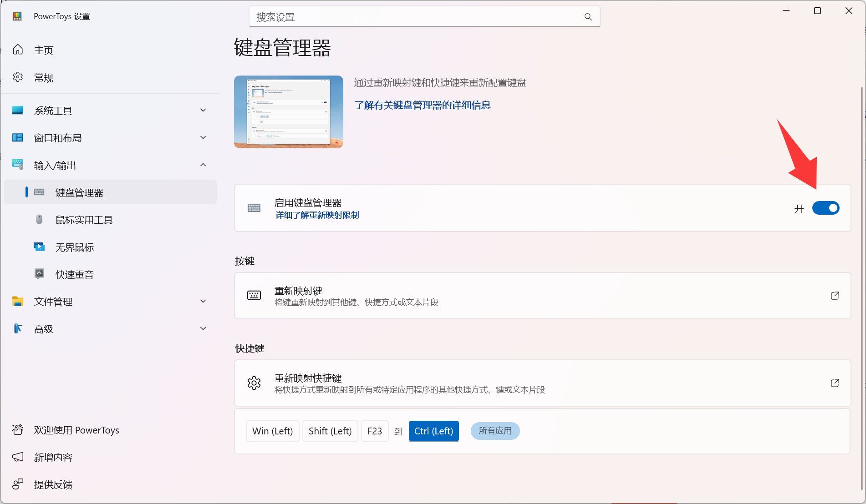Expand the 窗口和布局 chevron

tap(203, 137)
